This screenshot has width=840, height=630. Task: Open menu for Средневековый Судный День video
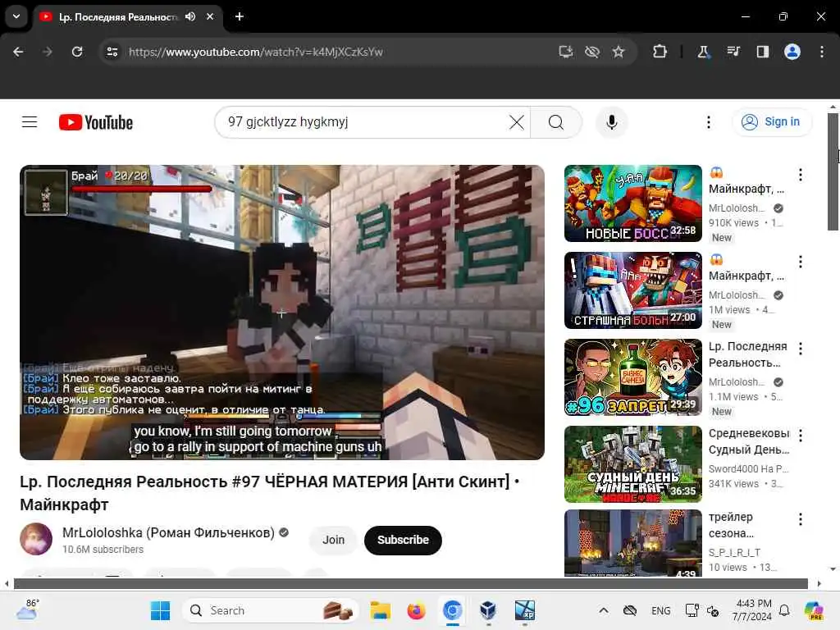click(x=801, y=435)
